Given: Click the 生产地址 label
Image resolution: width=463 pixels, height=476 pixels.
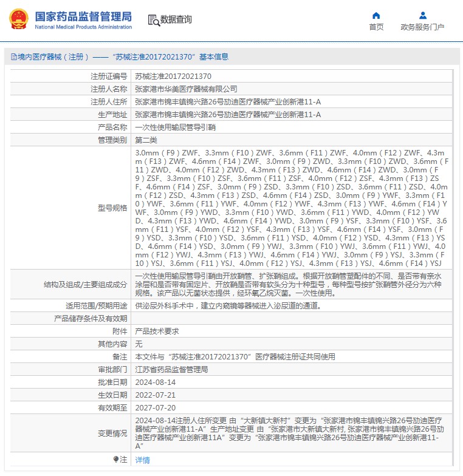Looking at the screenshot, I should 112,114.
